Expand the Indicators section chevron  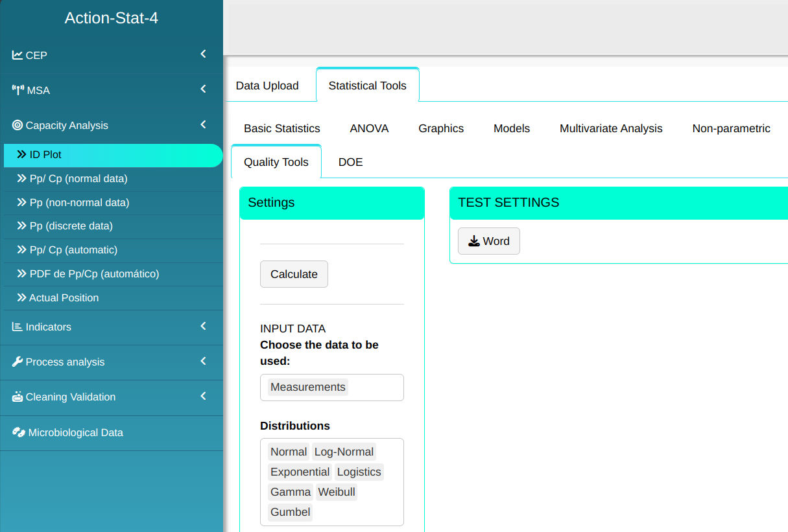tap(203, 326)
